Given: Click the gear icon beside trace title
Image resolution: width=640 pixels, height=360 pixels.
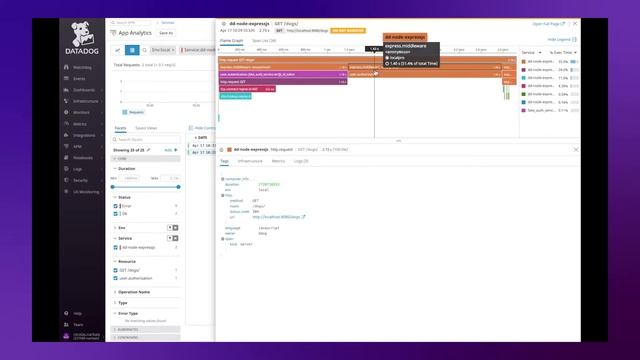Looking at the screenshot, I should 223,24.
